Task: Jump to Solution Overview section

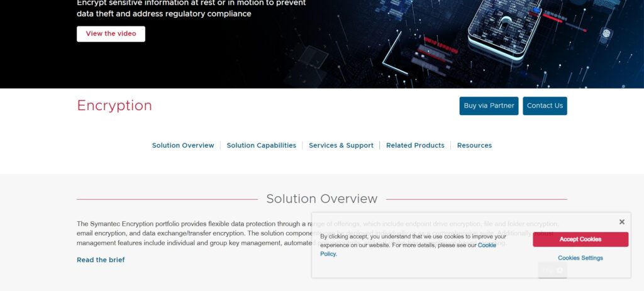Action: [x=183, y=145]
